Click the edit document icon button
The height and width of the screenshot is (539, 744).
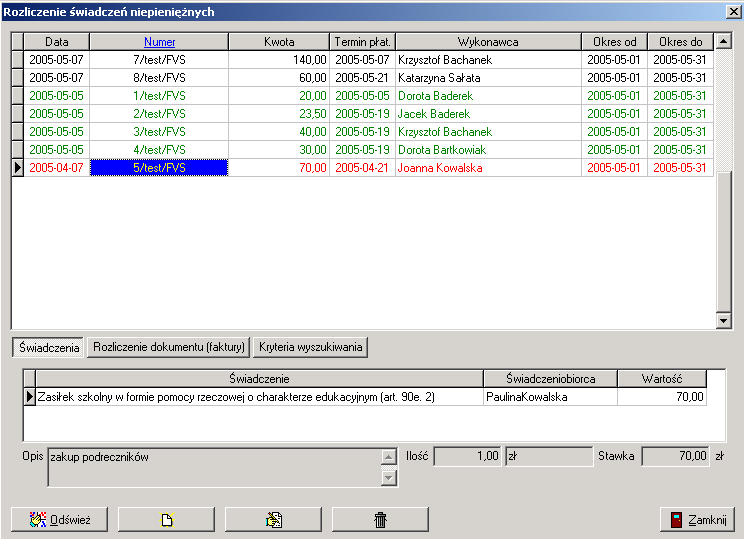(273, 520)
